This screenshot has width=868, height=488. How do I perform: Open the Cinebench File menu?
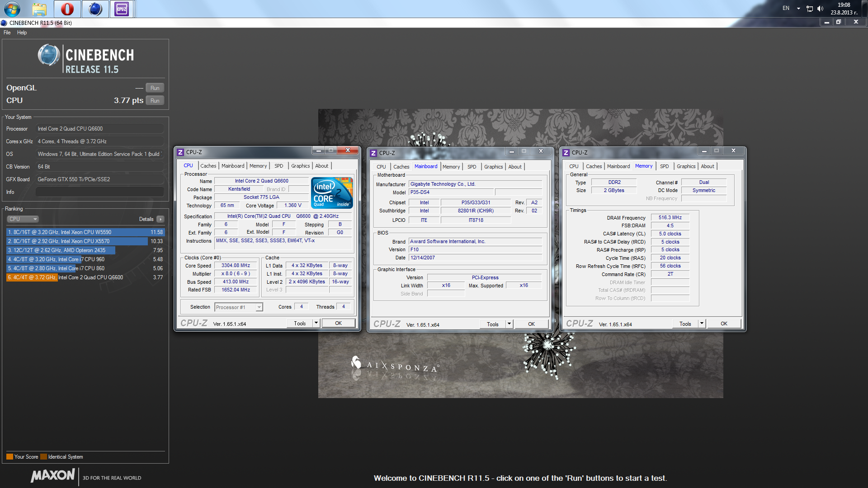pos(7,33)
